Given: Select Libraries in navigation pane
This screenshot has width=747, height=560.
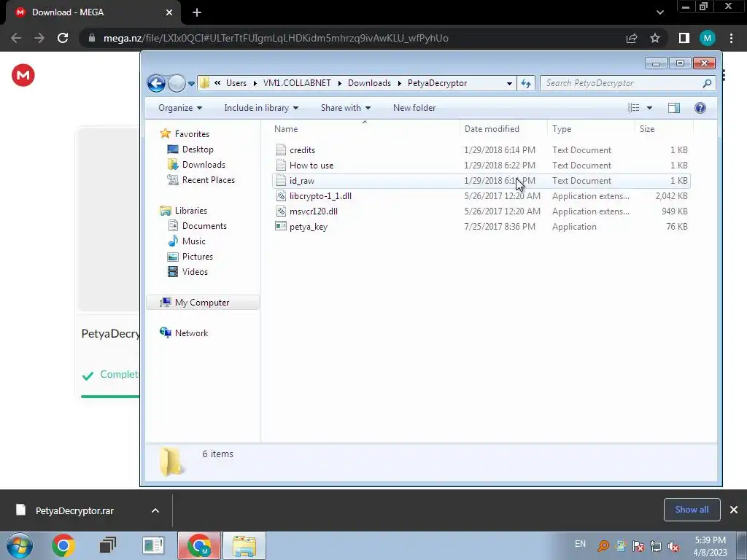Looking at the screenshot, I should click(183, 211).
